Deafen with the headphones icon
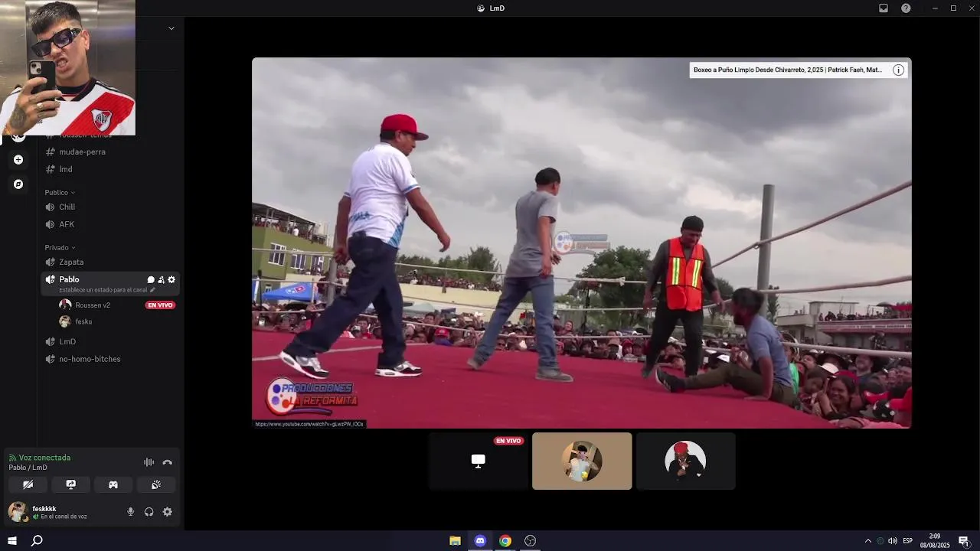 point(149,512)
